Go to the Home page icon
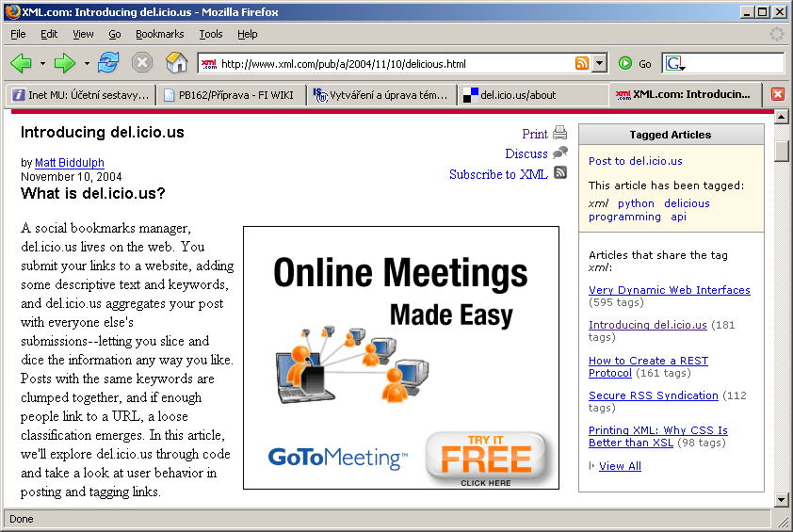This screenshot has width=793, height=532. pos(176,63)
